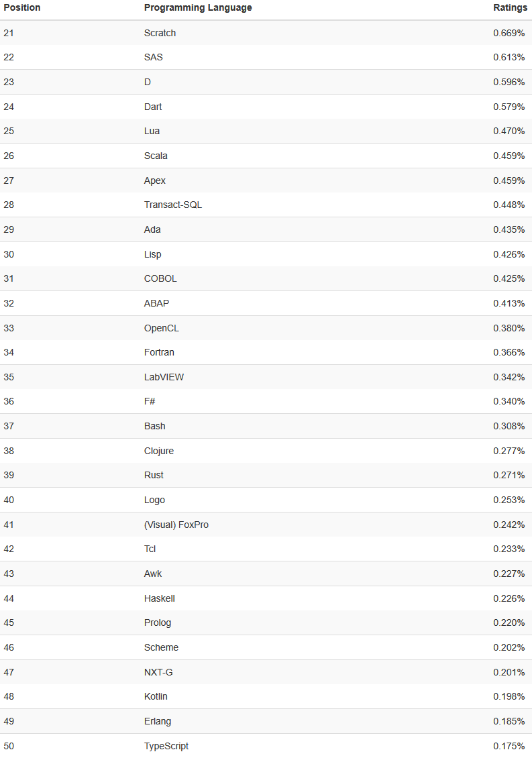Click the Ratings column header
This screenshot has width=532, height=758.
510,7
